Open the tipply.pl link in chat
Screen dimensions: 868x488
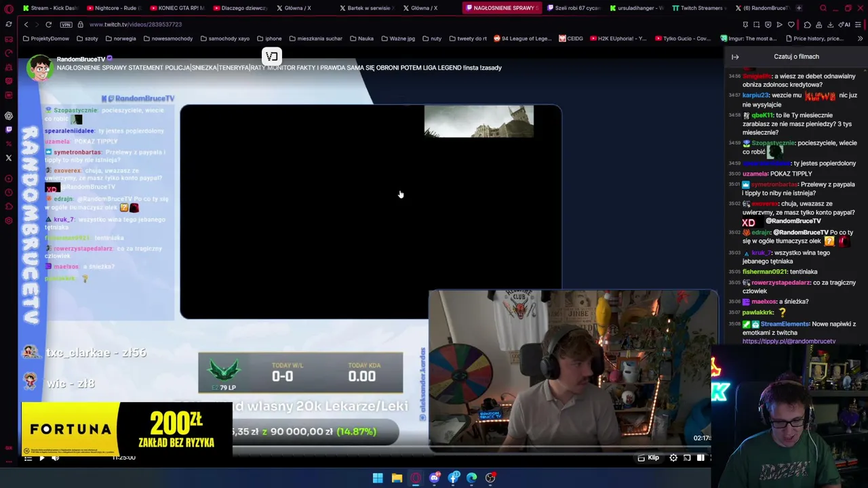(x=789, y=342)
